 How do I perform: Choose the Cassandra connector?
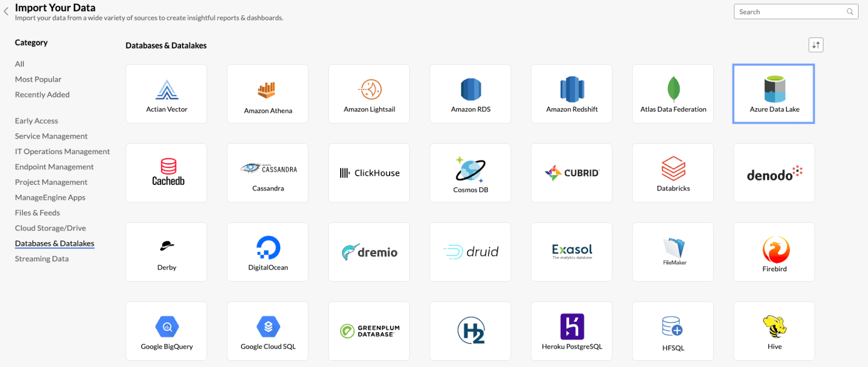(x=268, y=173)
